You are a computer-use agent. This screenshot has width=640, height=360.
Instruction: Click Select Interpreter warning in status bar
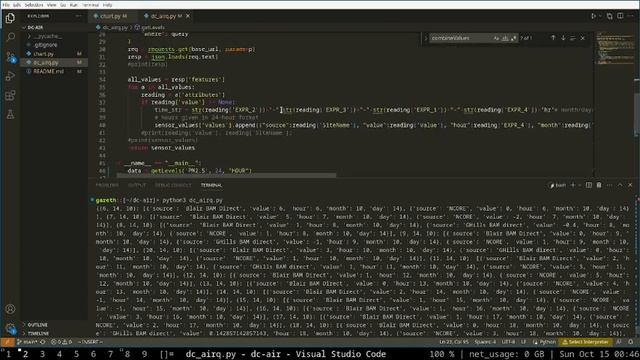[x=586, y=342]
